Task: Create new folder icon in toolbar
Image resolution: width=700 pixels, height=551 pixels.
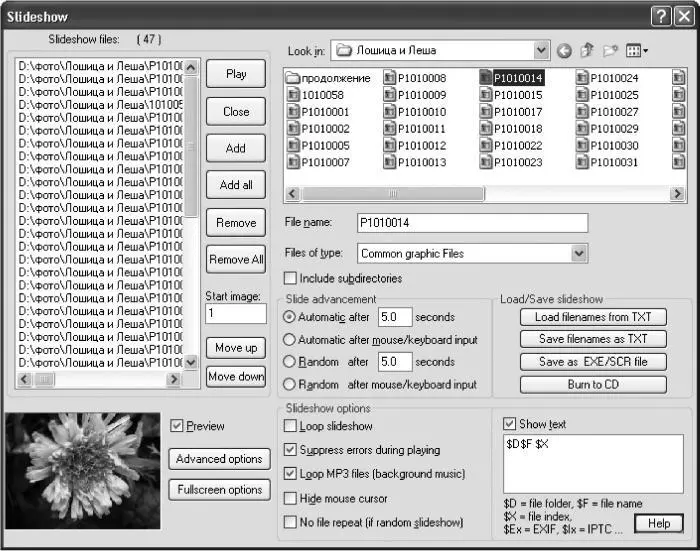Action: tap(610, 50)
